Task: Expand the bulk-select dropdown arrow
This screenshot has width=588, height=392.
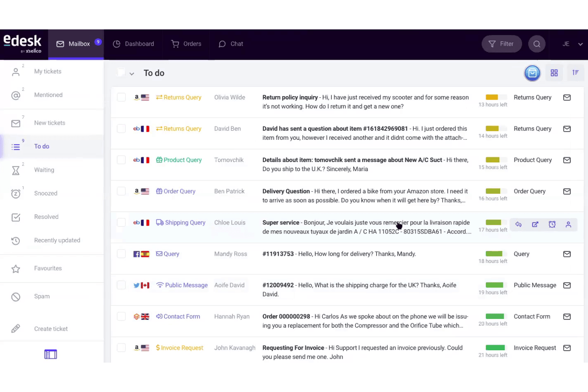Action: pos(132,74)
